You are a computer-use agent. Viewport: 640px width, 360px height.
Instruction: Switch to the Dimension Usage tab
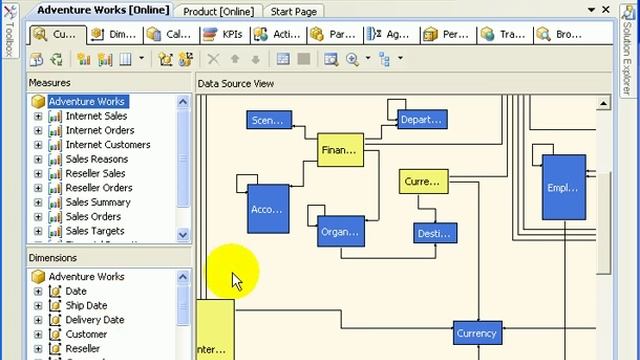pyautogui.click(x=115, y=35)
